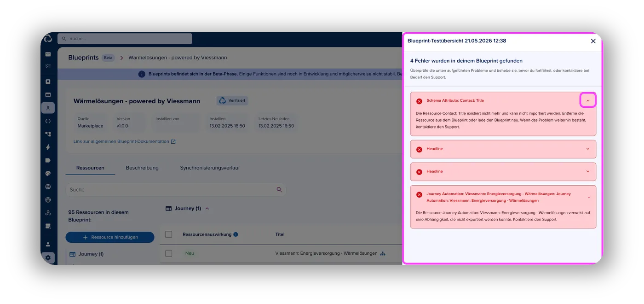Open the card layout sidebar icon
644x304 pixels.
(48, 94)
